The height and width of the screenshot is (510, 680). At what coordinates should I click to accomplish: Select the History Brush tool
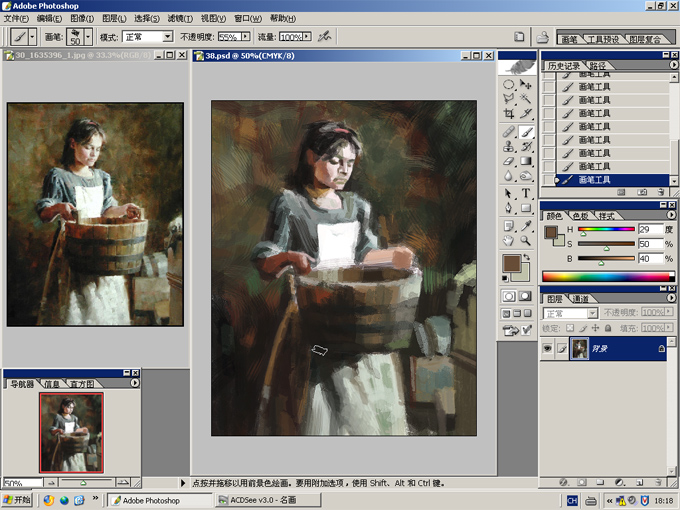[526, 147]
